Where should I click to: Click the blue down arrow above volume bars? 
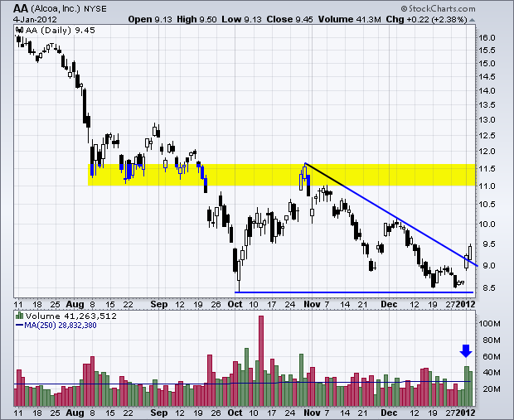pos(466,351)
